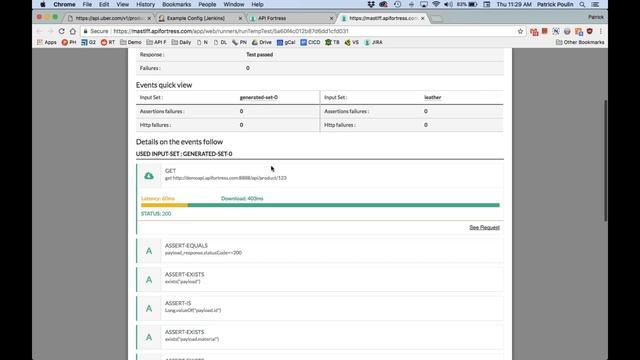Click the latency/download progress bar
The image size is (640, 360).
point(320,205)
